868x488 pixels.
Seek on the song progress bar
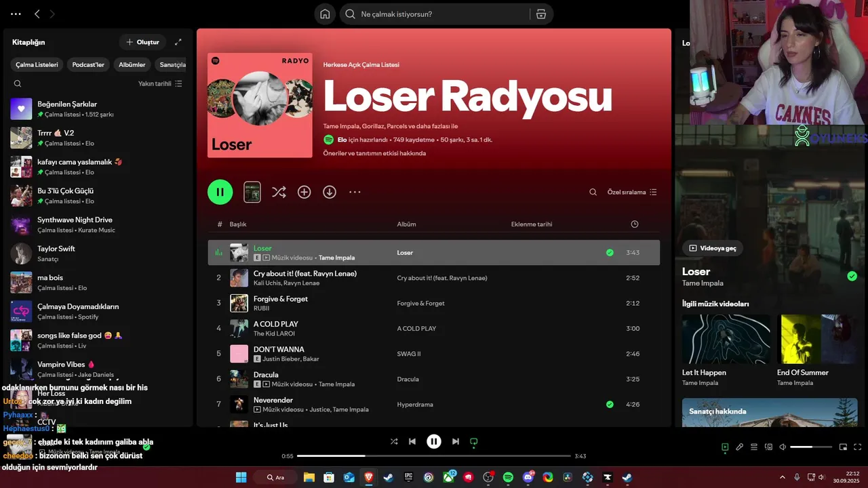(434, 456)
